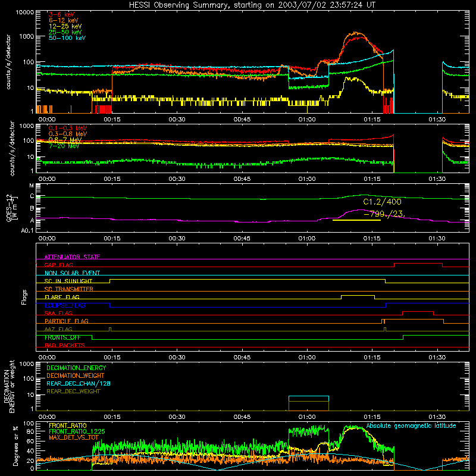
Task: Click the M class label on GOES axis
Action: pyautogui.click(x=32, y=186)
